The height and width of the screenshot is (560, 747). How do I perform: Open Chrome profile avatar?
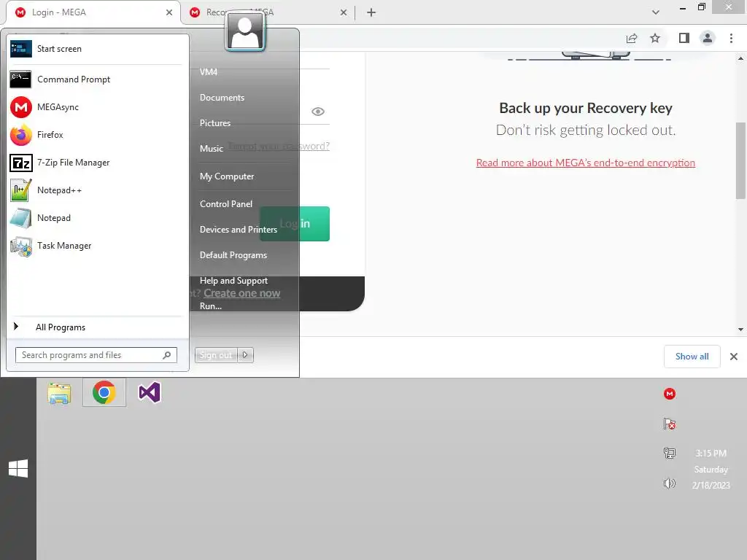708,38
